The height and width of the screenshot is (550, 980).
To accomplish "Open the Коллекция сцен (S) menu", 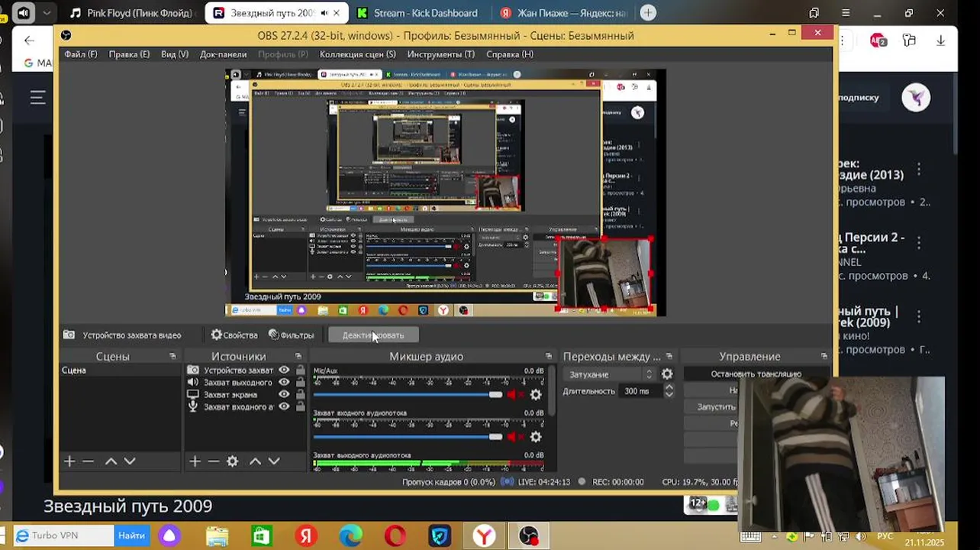I will (357, 54).
